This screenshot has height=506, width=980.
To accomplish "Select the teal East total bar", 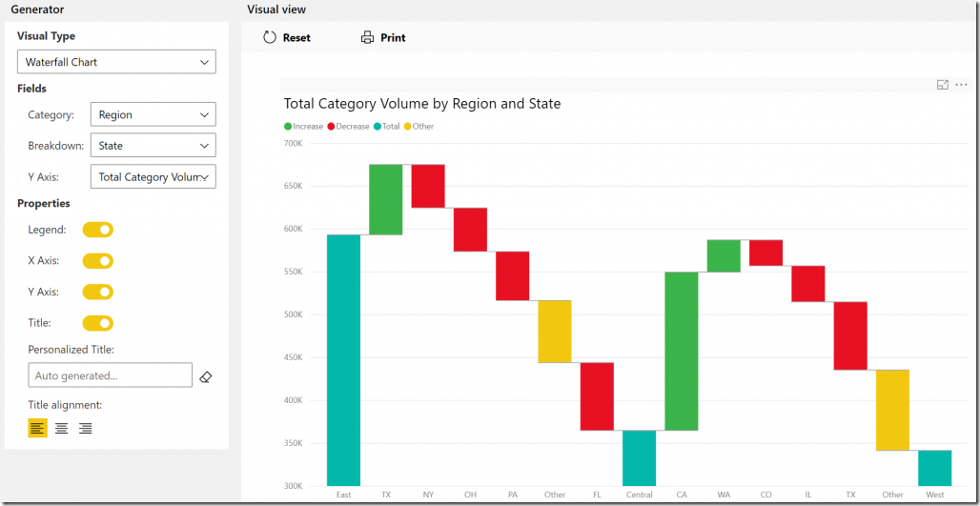I will pos(344,360).
